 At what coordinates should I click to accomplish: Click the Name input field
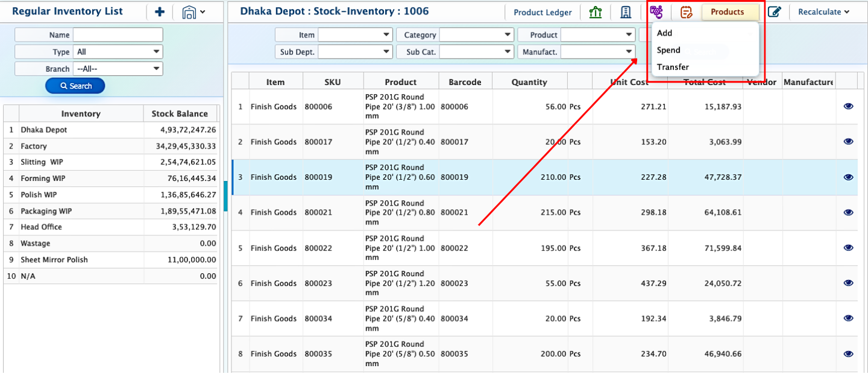point(118,35)
